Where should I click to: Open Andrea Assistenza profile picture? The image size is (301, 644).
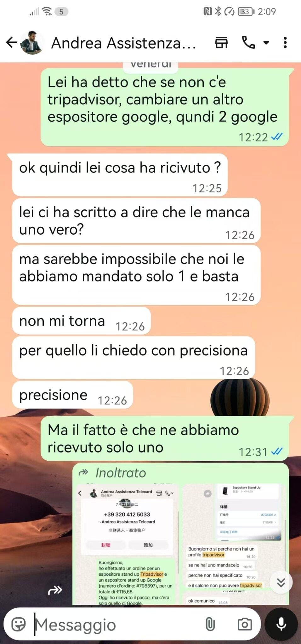(31, 42)
